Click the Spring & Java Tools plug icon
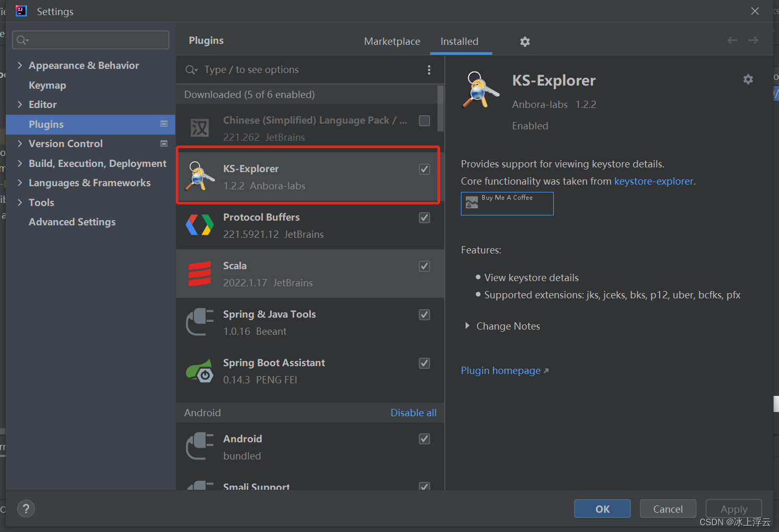Viewport: 779px width, 532px height. coord(200,322)
